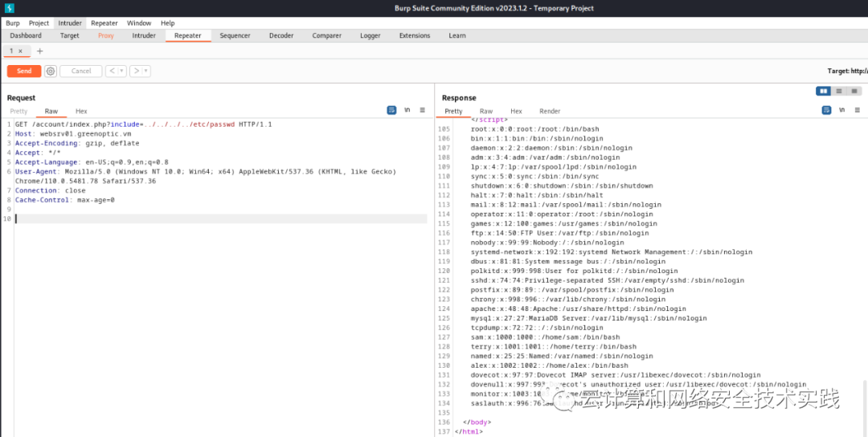Select Request Raw view tab
The image size is (868, 437).
(51, 111)
